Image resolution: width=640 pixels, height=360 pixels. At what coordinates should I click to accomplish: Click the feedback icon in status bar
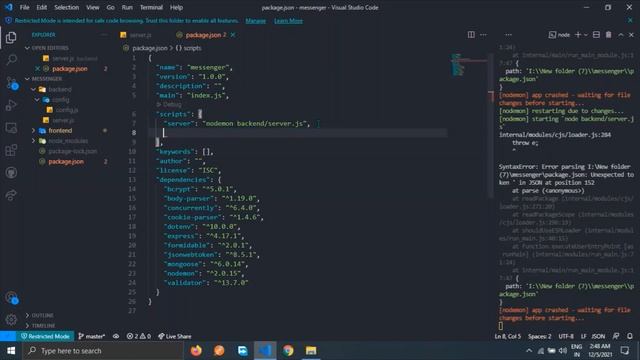616,336
